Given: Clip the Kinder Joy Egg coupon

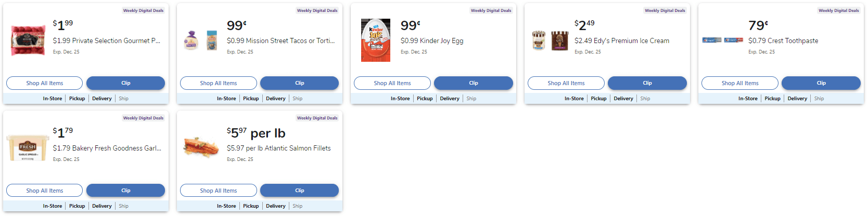Looking at the screenshot, I should 473,83.
